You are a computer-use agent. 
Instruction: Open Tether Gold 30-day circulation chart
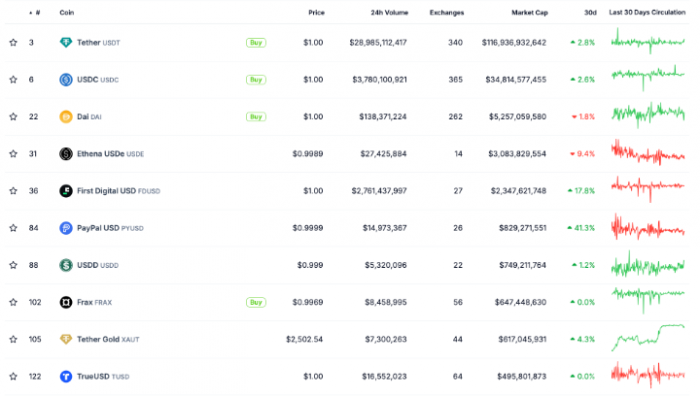click(x=648, y=338)
